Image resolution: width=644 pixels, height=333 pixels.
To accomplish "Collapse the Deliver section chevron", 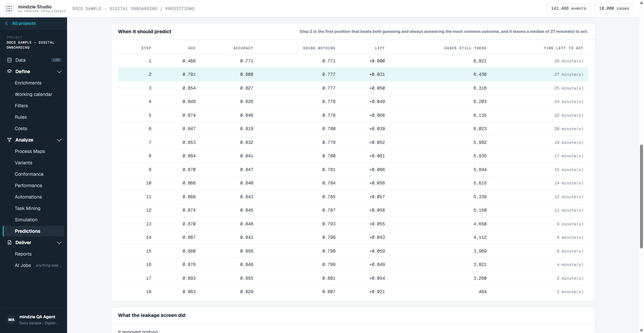I will coord(59,243).
